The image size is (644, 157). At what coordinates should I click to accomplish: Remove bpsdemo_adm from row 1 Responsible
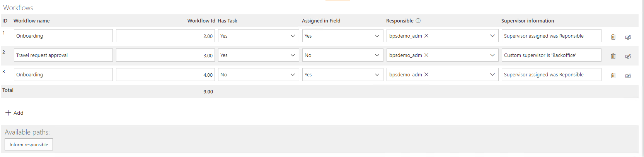tap(426, 36)
